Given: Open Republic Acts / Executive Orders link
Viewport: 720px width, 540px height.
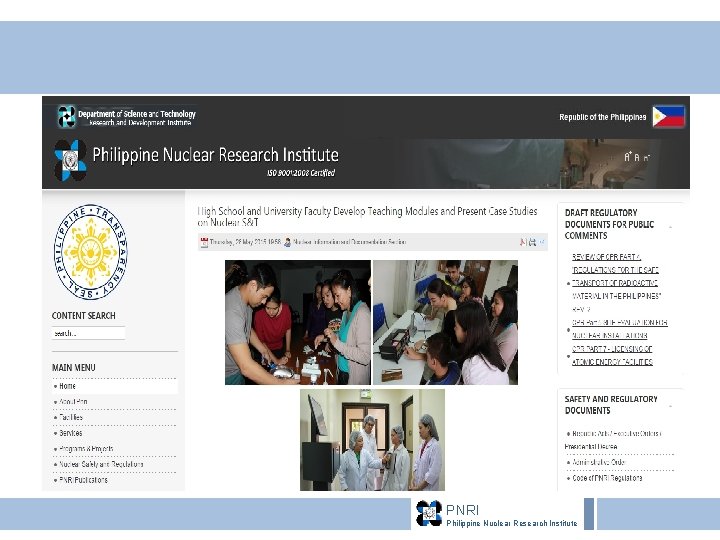Looking at the screenshot, I should [613, 439].
